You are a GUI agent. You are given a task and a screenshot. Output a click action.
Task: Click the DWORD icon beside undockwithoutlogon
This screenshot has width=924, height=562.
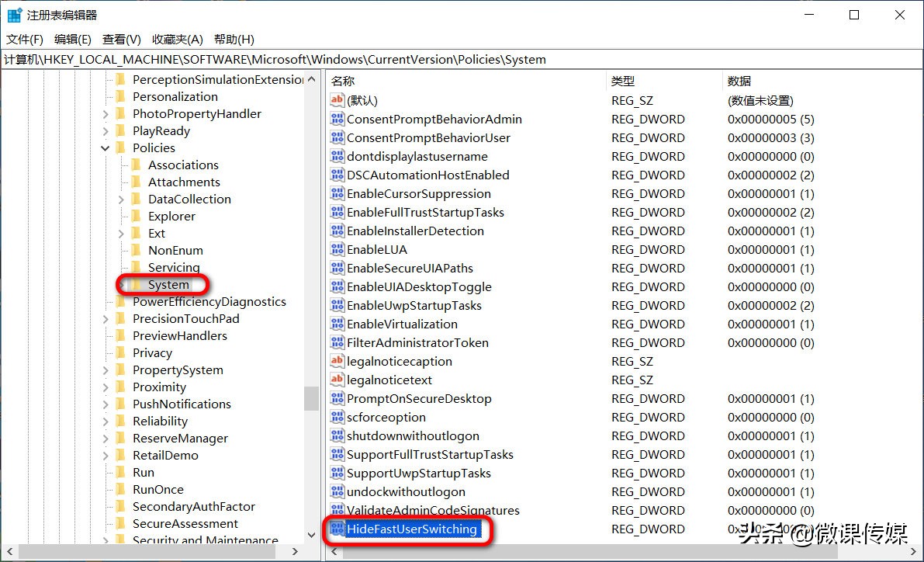click(x=337, y=491)
